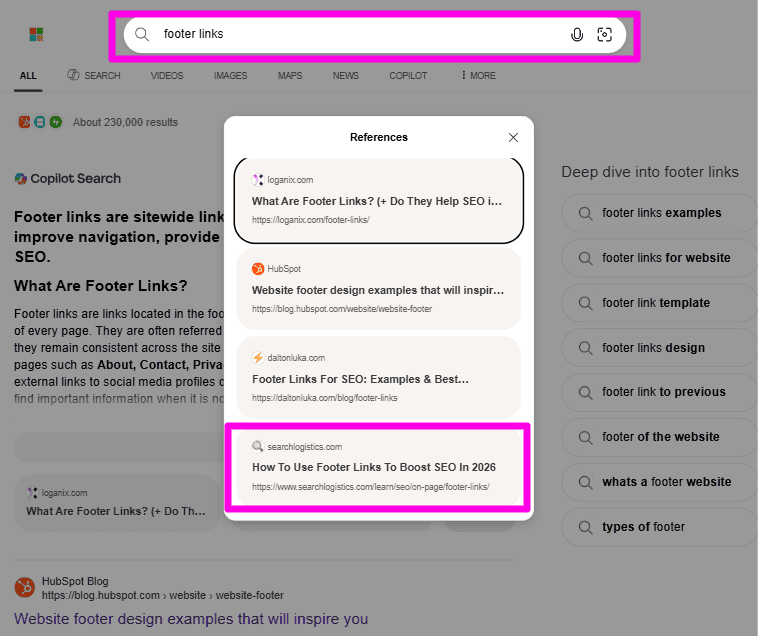758x636 pixels.
Task: Switch to the MAPS tab
Action: click(x=290, y=76)
